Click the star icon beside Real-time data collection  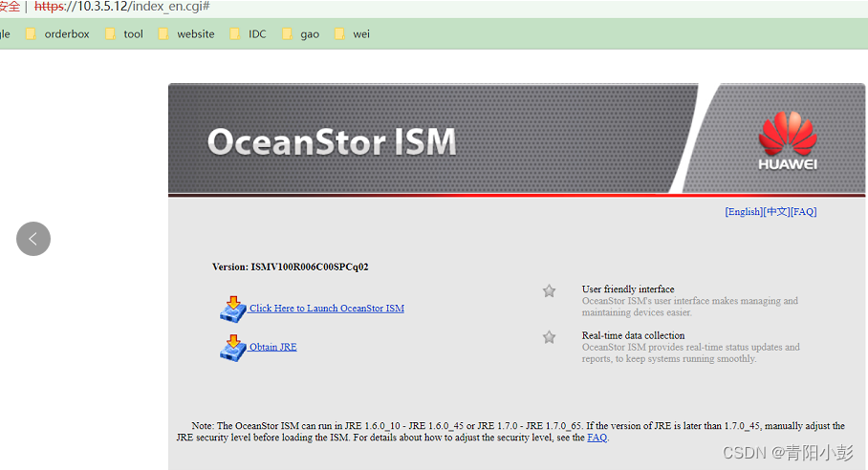click(549, 337)
